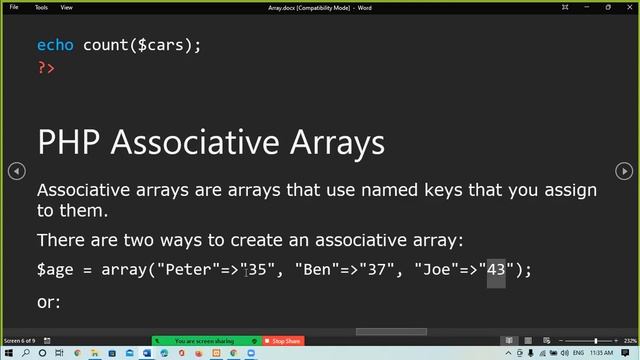Open the View menu

click(67, 7)
